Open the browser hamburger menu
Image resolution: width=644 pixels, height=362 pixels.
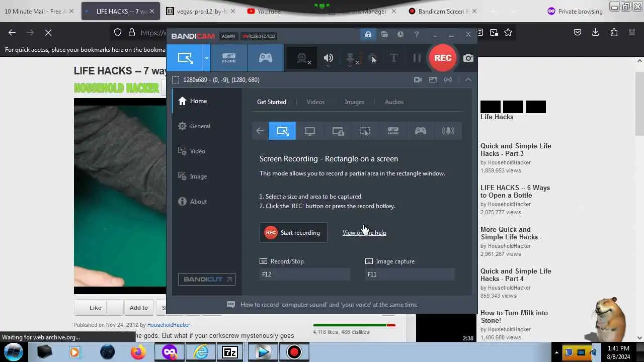632,33
